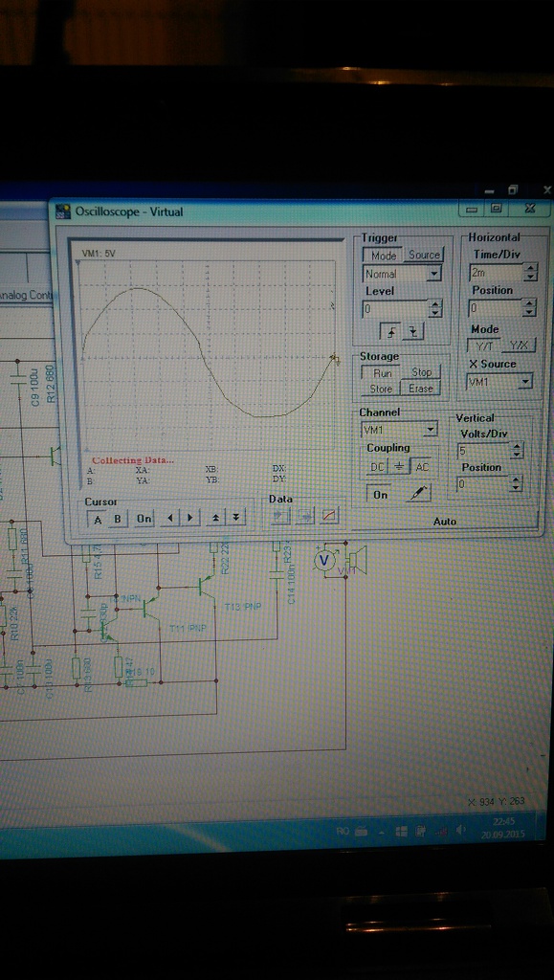Click the taskbar network signal icon

pyautogui.click(x=441, y=832)
